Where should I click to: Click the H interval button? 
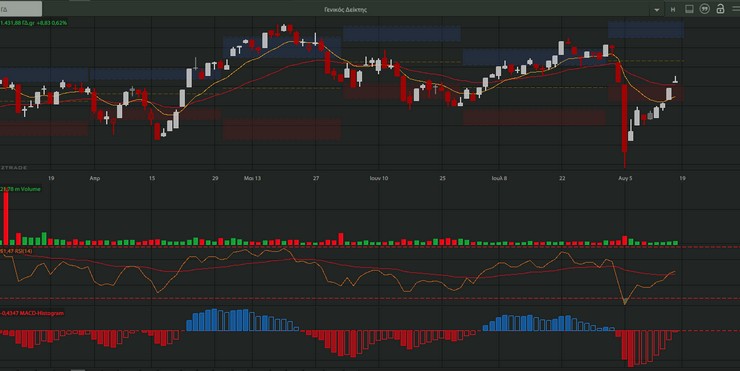coord(673,9)
